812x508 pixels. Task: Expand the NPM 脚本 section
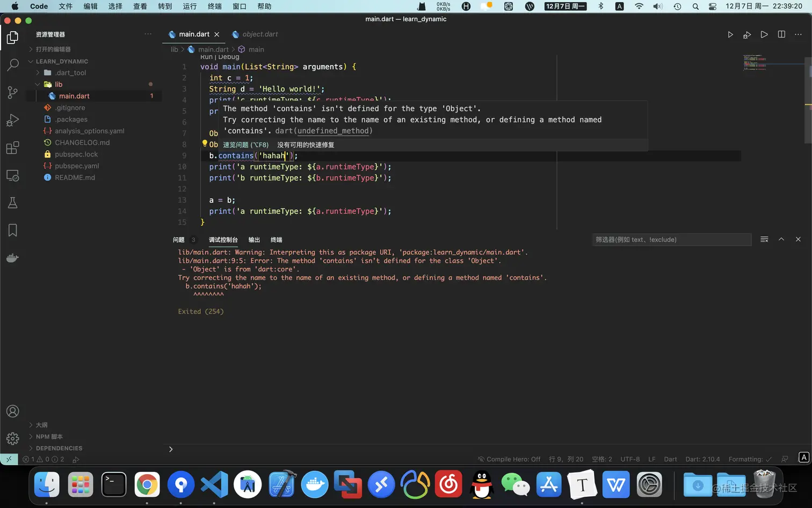(94, 437)
